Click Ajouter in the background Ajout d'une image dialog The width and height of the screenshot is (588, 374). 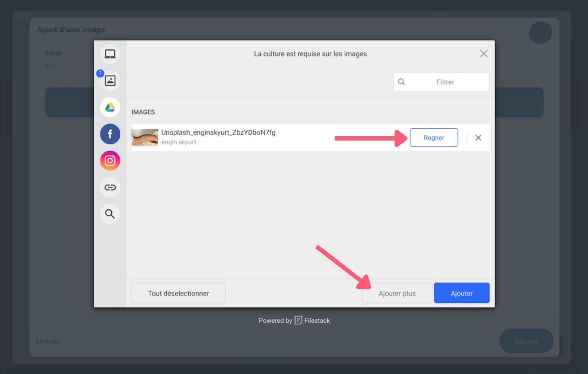pos(527,341)
